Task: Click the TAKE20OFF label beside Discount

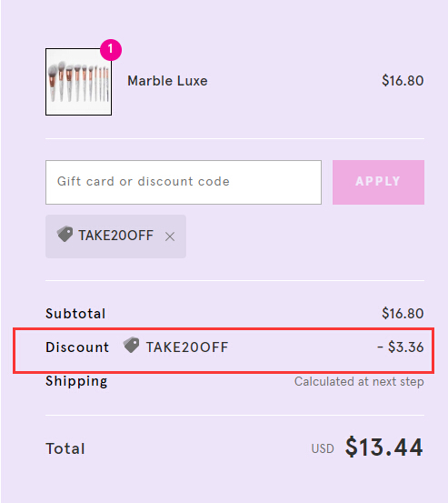Action: (x=187, y=347)
